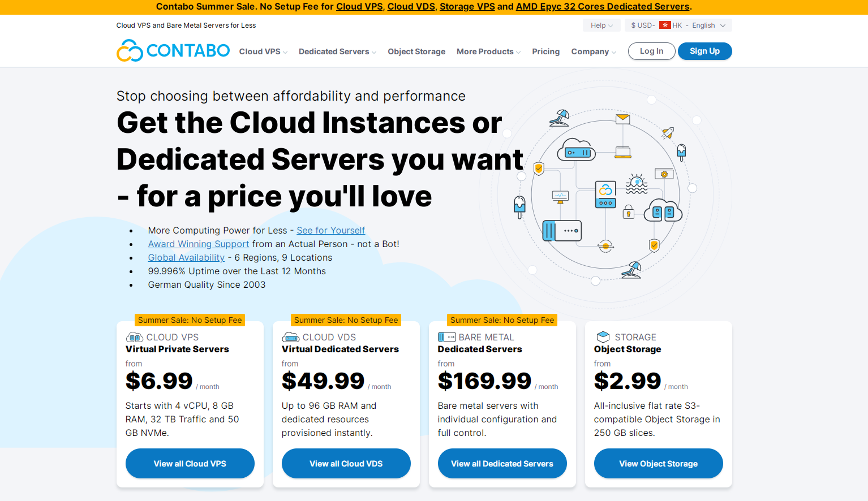868x501 pixels.
Task: Click the Cloud VPS card icon
Action: click(134, 338)
